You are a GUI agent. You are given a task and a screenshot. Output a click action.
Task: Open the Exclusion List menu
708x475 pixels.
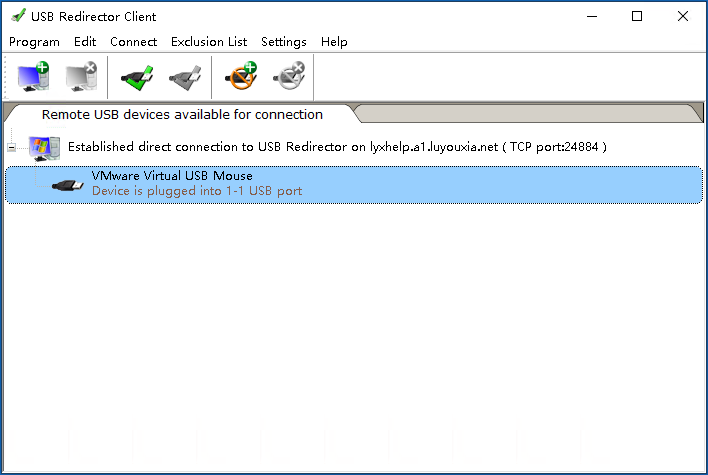(x=209, y=42)
